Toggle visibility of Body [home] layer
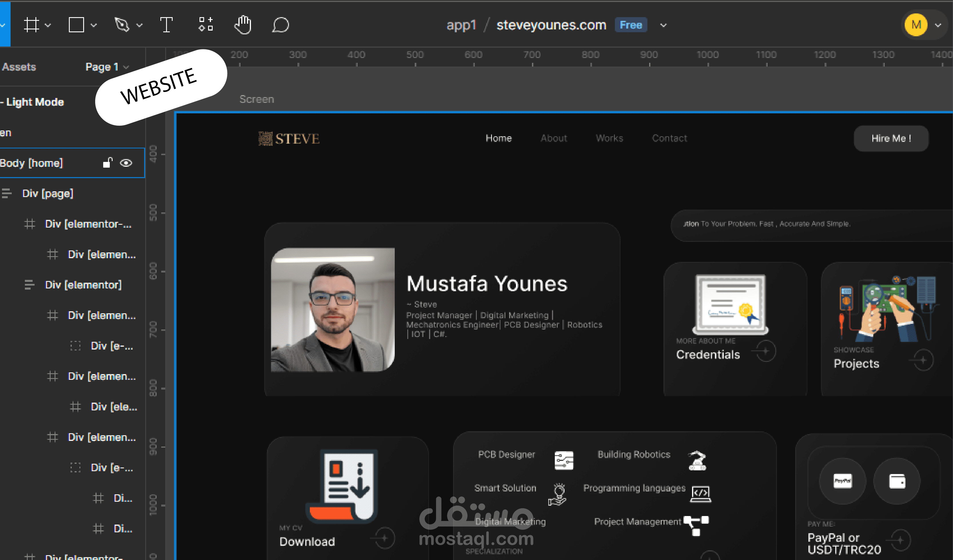953x560 pixels. pos(126,163)
